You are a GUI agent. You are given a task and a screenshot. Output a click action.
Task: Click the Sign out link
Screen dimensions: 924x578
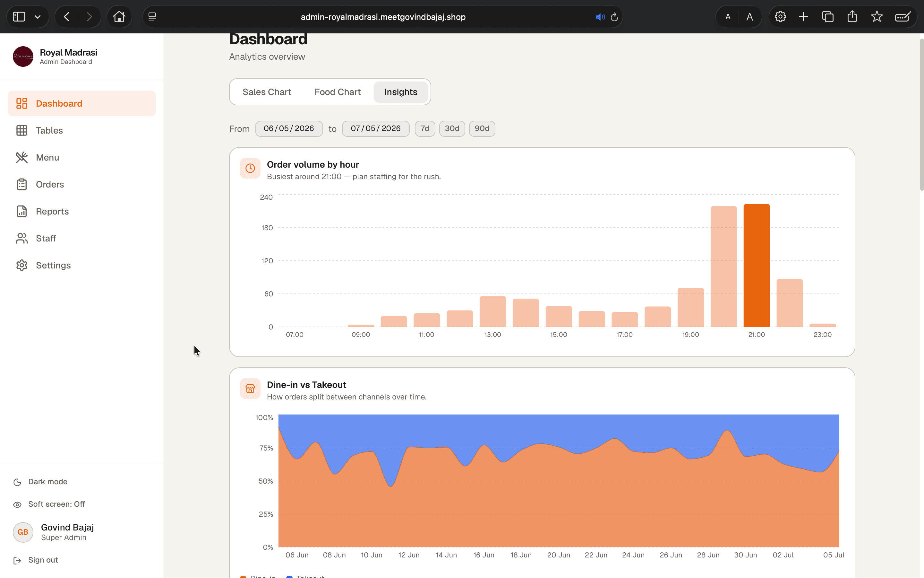pyautogui.click(x=43, y=560)
